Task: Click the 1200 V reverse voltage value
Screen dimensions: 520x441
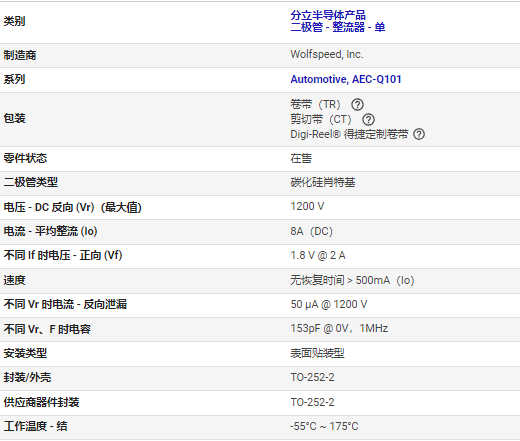Action: (307, 206)
